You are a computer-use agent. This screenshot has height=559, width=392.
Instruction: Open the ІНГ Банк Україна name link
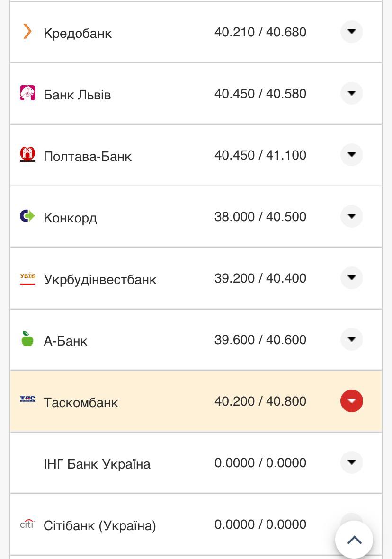tap(97, 464)
